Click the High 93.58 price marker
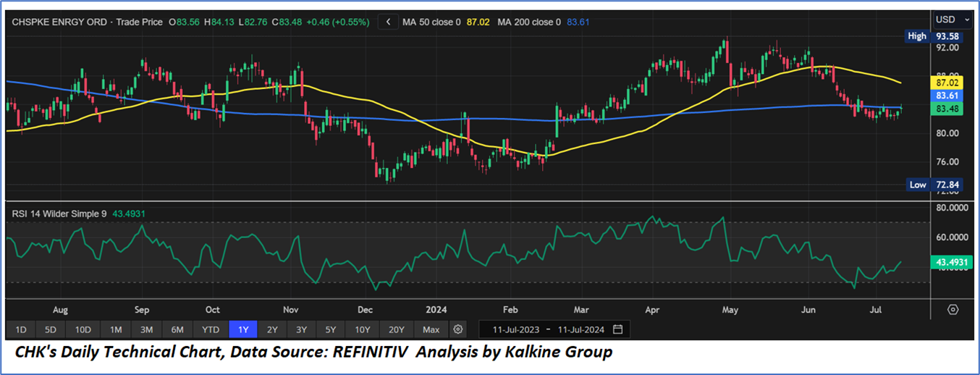Screen dimensions: 980x375 tap(941, 35)
